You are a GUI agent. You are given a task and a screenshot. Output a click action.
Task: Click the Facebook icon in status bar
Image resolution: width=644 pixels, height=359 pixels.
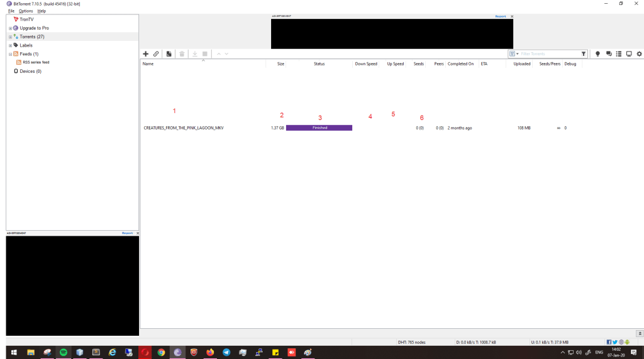click(x=609, y=342)
